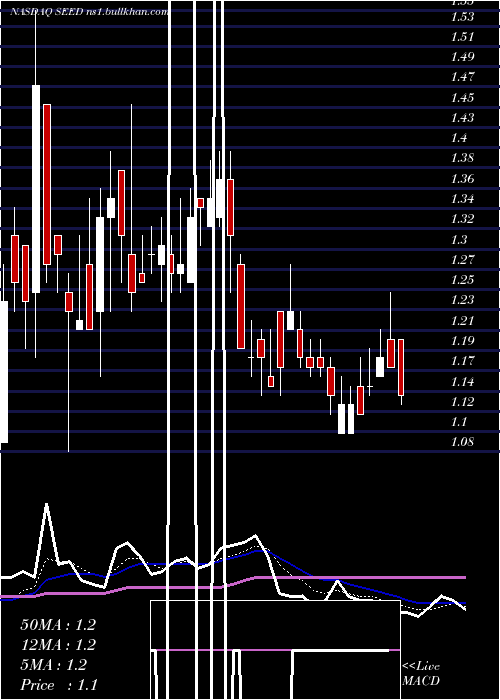The width and height of the screenshot is (500, 700).
Task: Click the MACD label
Action: tap(421, 681)
